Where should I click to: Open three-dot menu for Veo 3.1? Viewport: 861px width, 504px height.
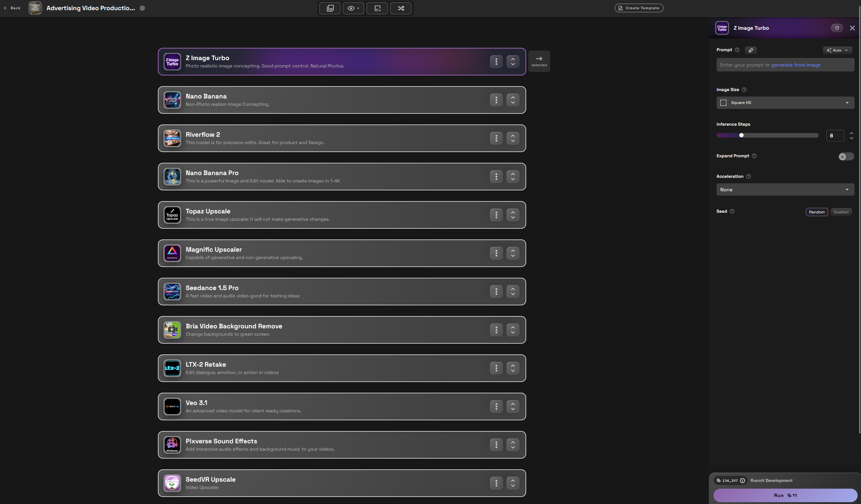pos(496,406)
